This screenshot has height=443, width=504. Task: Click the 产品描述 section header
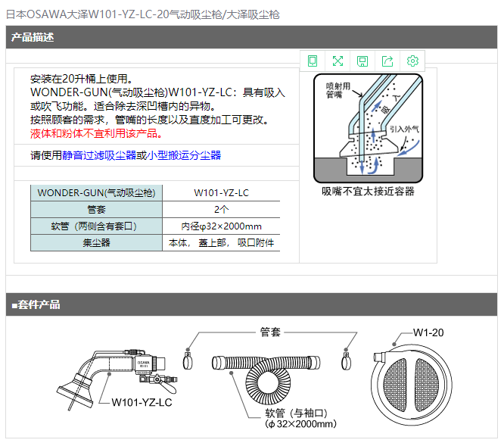[x=33, y=37]
